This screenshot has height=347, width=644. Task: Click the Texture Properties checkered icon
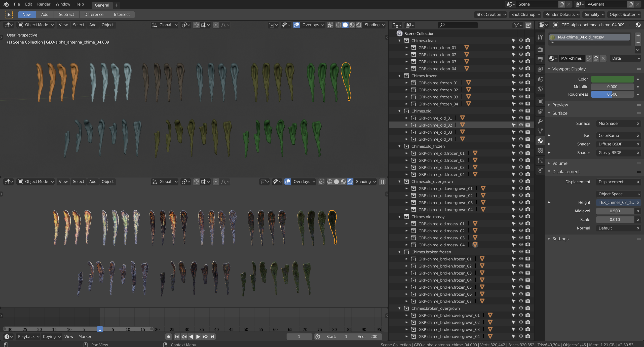[540, 150]
